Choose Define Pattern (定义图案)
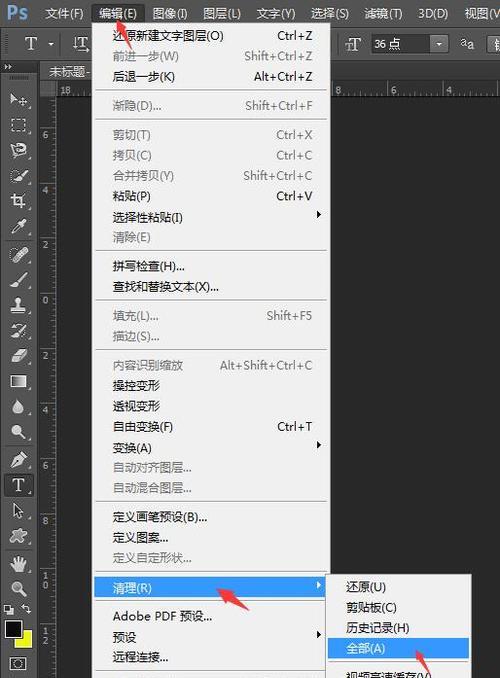Screen dimensions: 500x678 212,537
